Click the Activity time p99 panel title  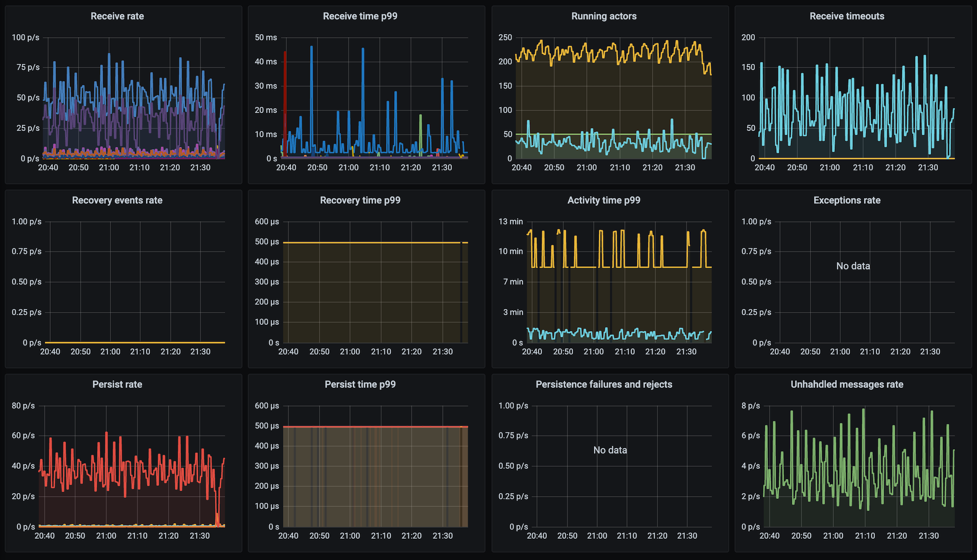point(604,200)
